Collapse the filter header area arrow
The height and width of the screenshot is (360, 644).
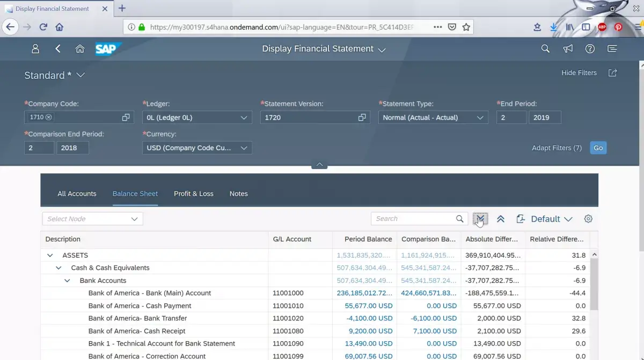coord(319,165)
